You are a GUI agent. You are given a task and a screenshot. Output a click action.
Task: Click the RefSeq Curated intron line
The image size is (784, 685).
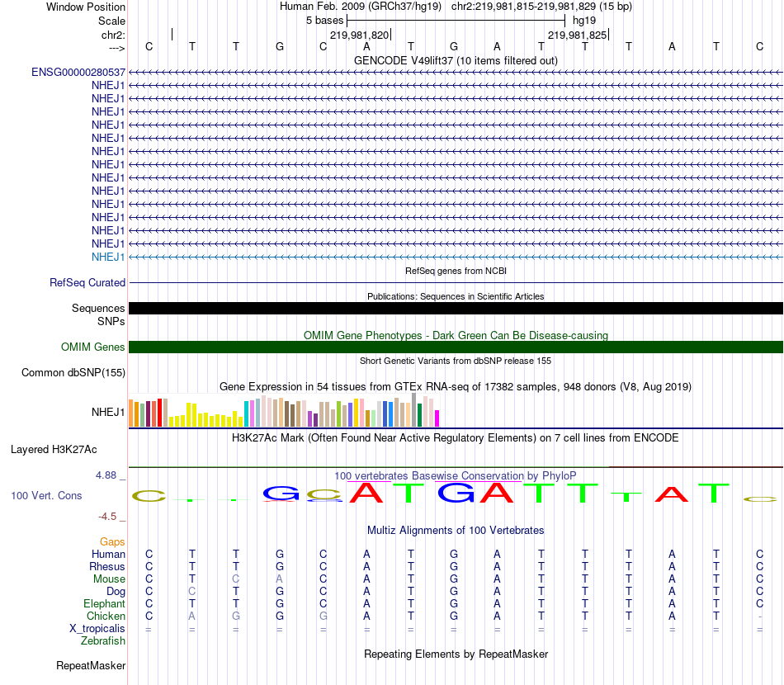click(456, 282)
